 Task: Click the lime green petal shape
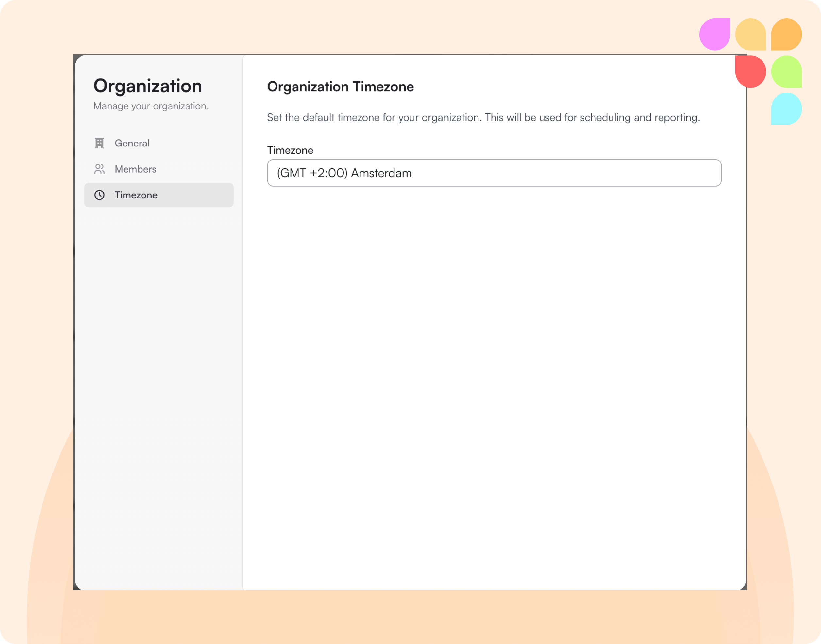point(786,71)
